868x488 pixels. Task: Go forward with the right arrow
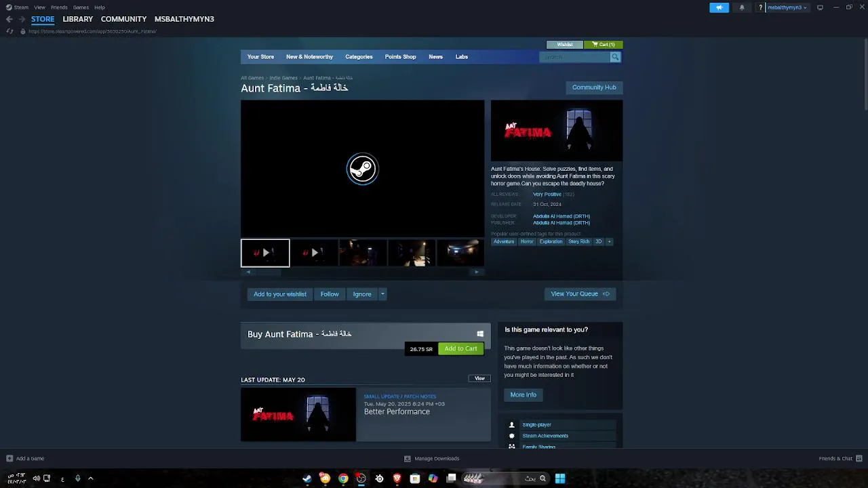click(x=22, y=19)
